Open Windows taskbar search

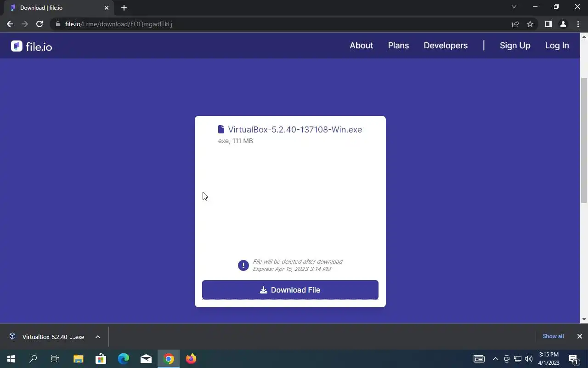(x=33, y=359)
